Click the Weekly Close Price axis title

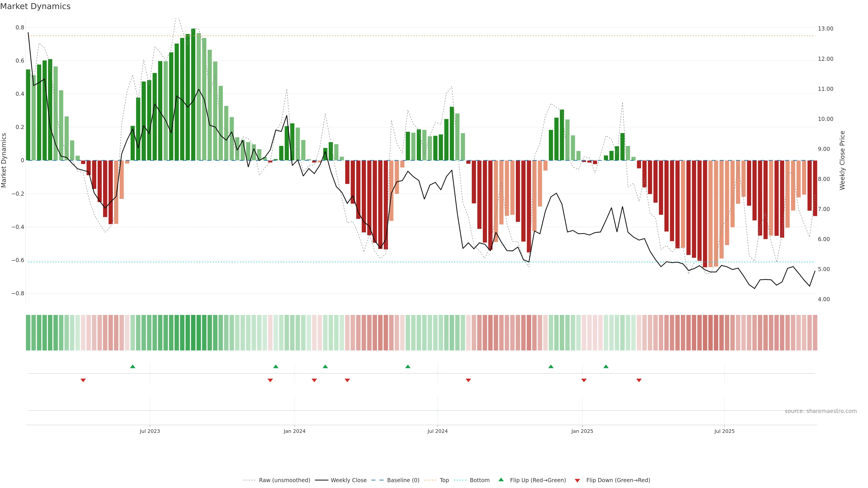pos(842,160)
